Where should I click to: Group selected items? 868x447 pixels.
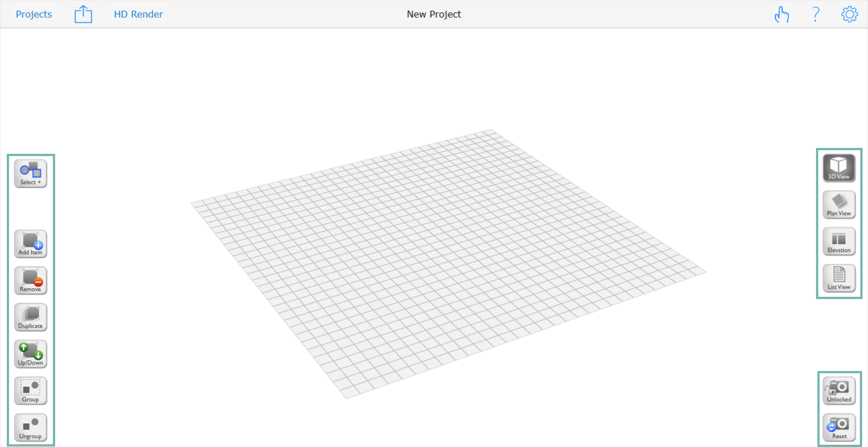point(30,391)
